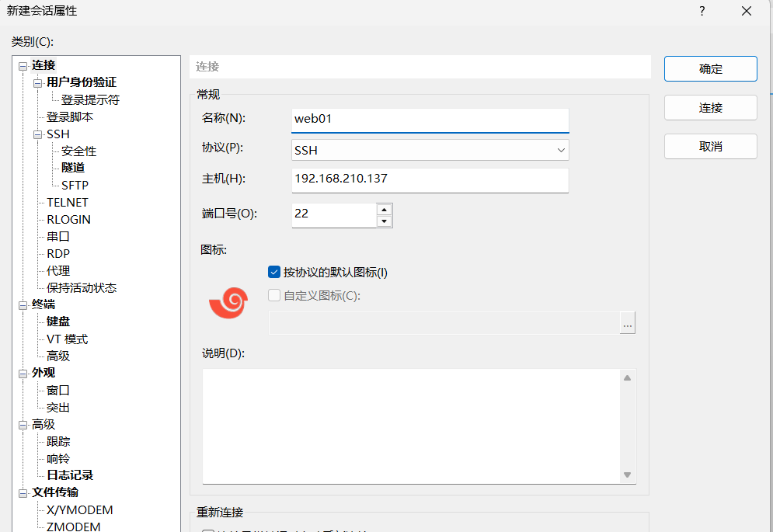Select 响铃 in the tree

click(58, 458)
